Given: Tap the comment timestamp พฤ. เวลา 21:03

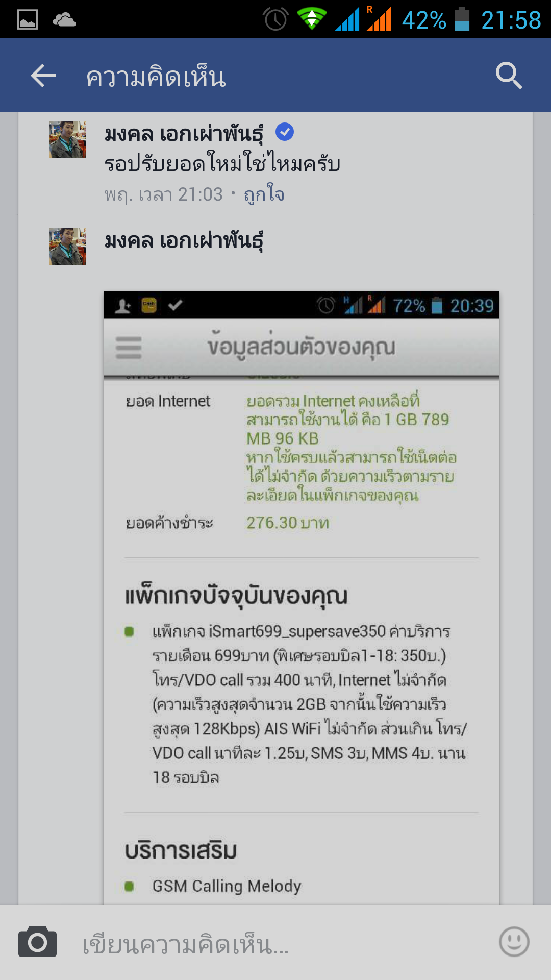Looking at the screenshot, I should [163, 194].
